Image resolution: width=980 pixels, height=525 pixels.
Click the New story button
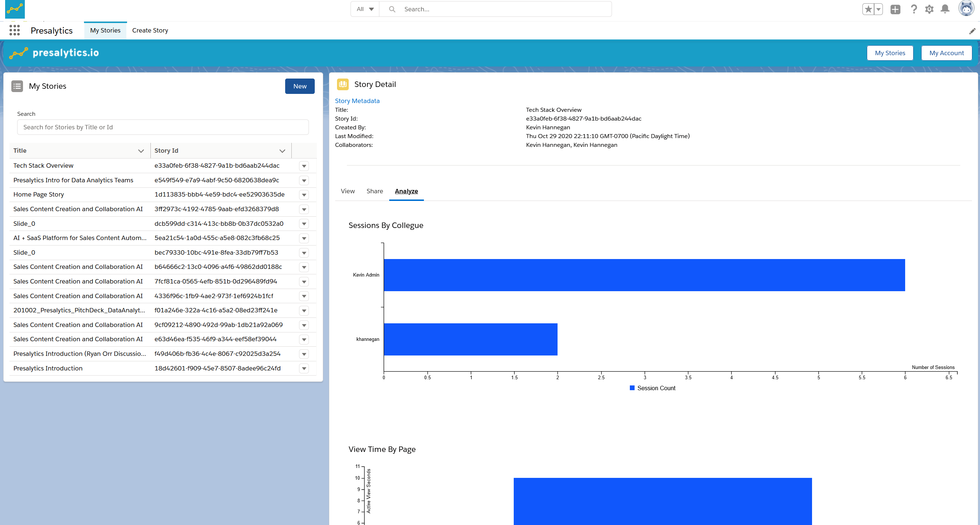(299, 87)
